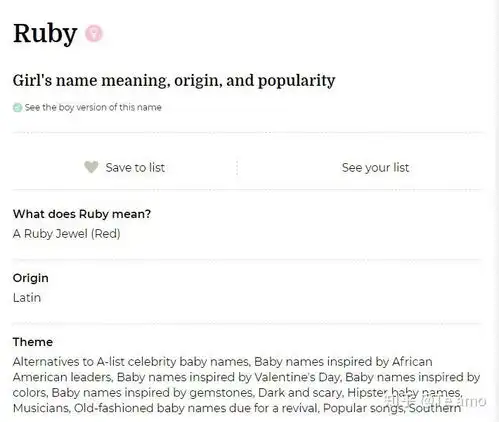Click the grey heart icon
Screen dimensions: 499x422
tap(91, 167)
